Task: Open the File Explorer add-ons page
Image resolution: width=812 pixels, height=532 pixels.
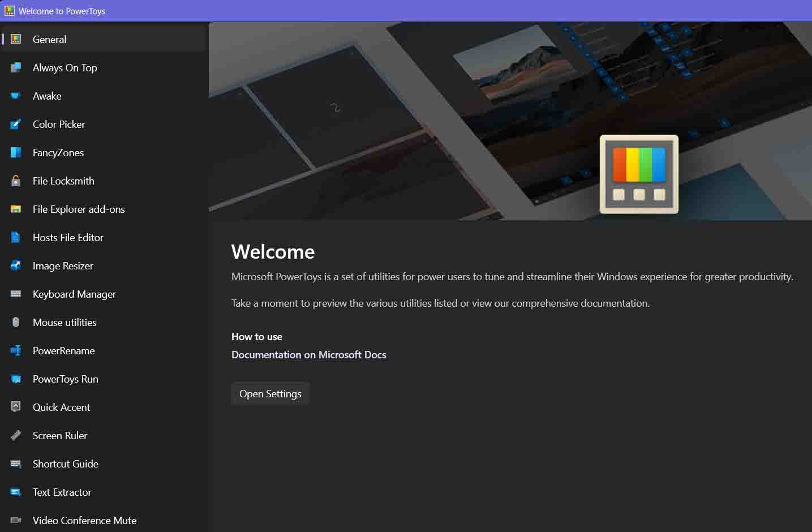Action: pyautogui.click(x=79, y=209)
